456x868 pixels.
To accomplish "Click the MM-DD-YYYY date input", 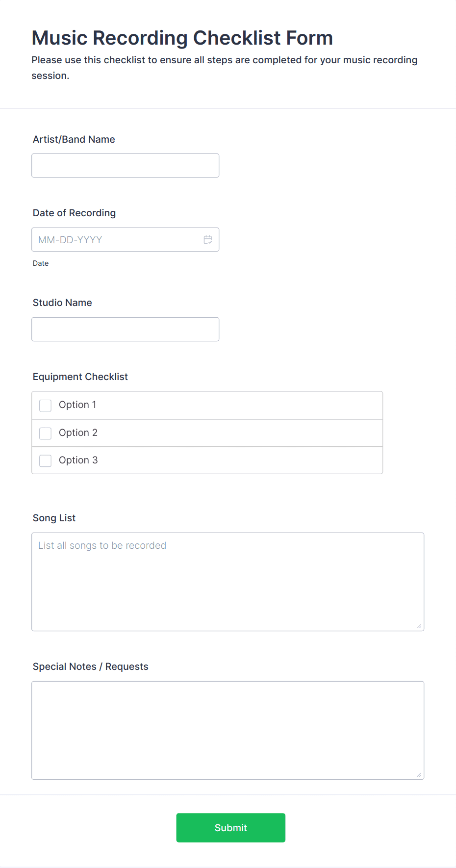I will pyautogui.click(x=126, y=240).
